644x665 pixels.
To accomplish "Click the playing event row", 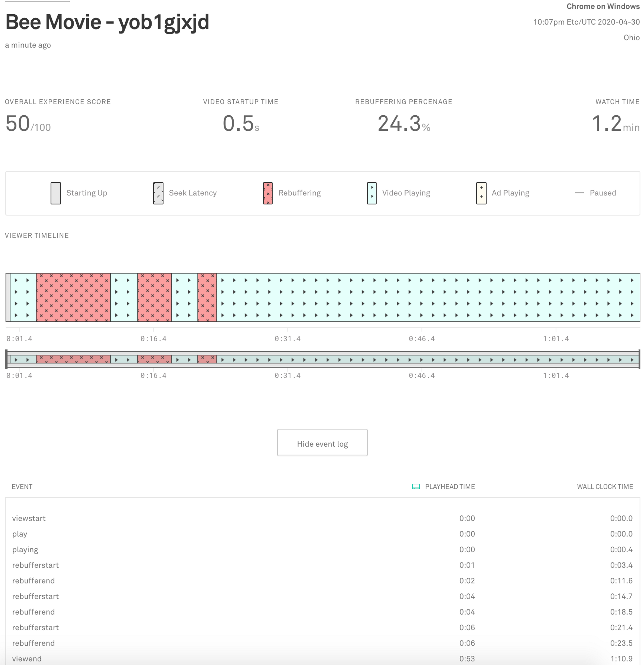I will (322, 549).
